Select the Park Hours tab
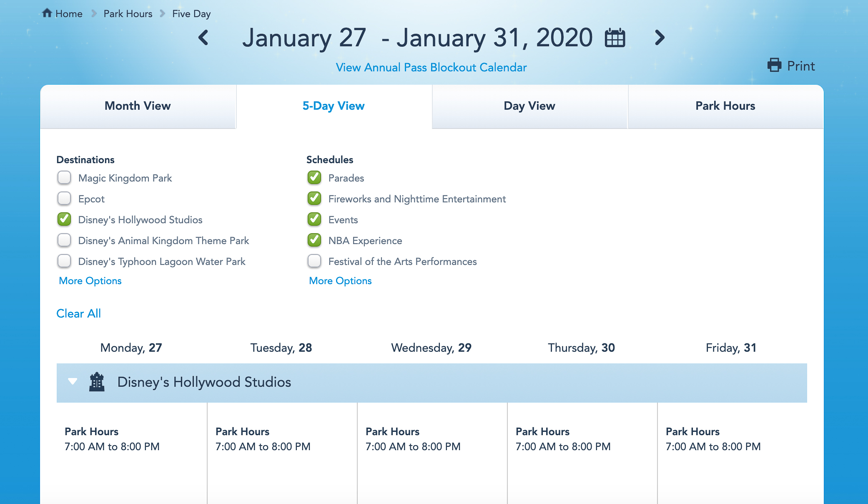 click(x=725, y=106)
